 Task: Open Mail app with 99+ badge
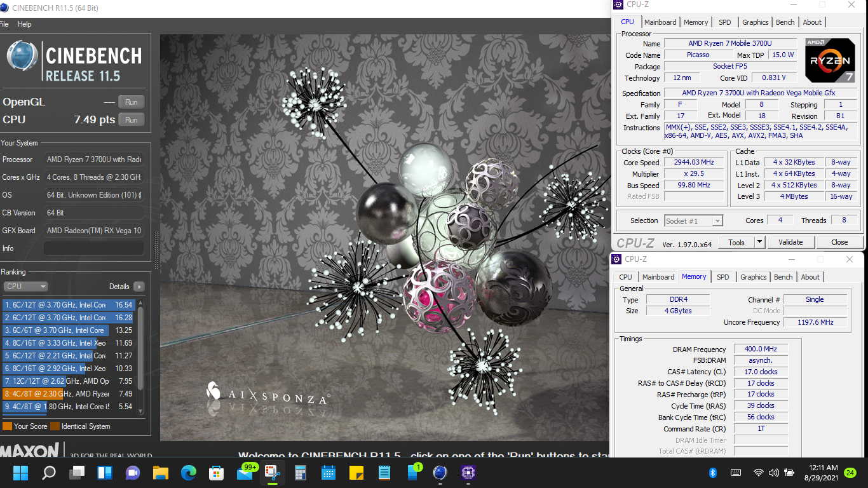tap(245, 472)
